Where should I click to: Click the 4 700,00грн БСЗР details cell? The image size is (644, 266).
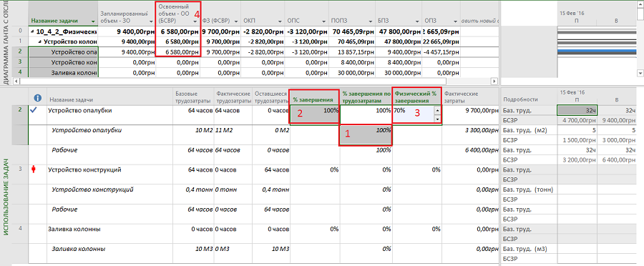[577, 121]
